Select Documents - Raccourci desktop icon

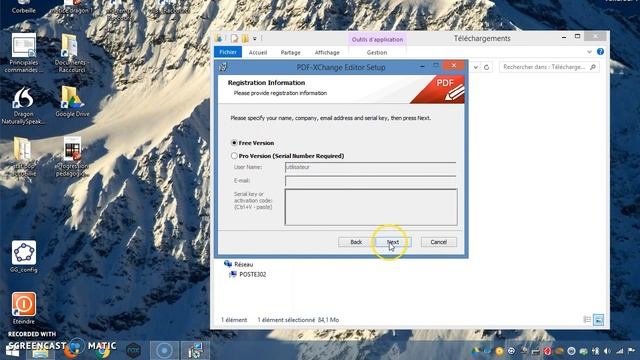tap(71, 53)
